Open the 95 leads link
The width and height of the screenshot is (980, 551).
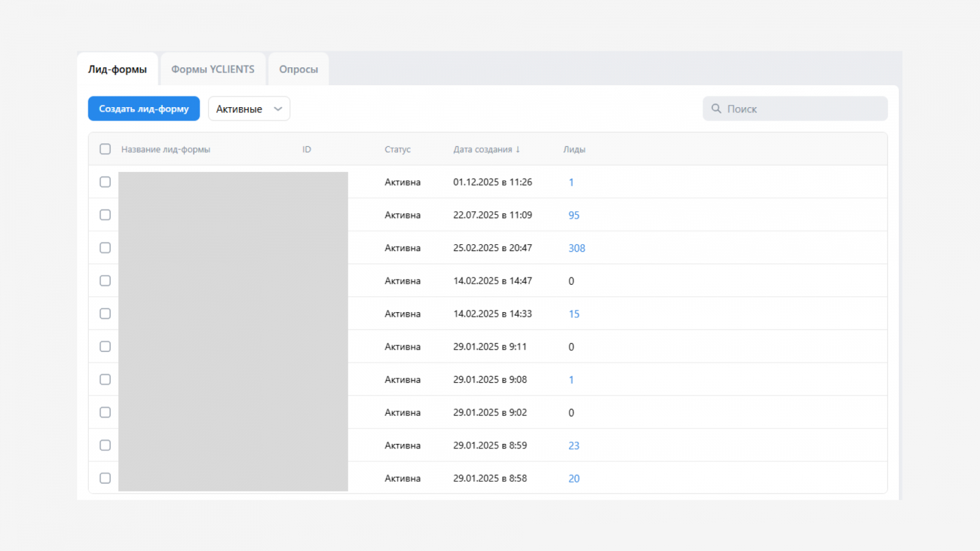point(573,216)
